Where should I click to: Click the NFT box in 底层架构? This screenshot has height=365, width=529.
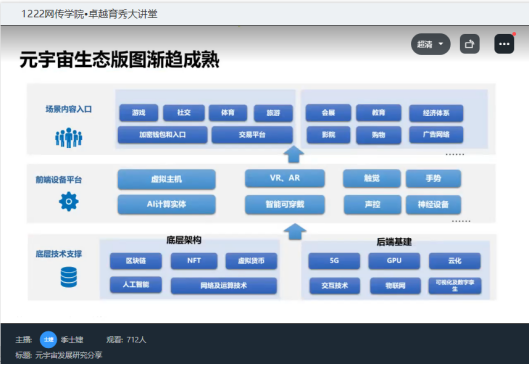click(194, 261)
